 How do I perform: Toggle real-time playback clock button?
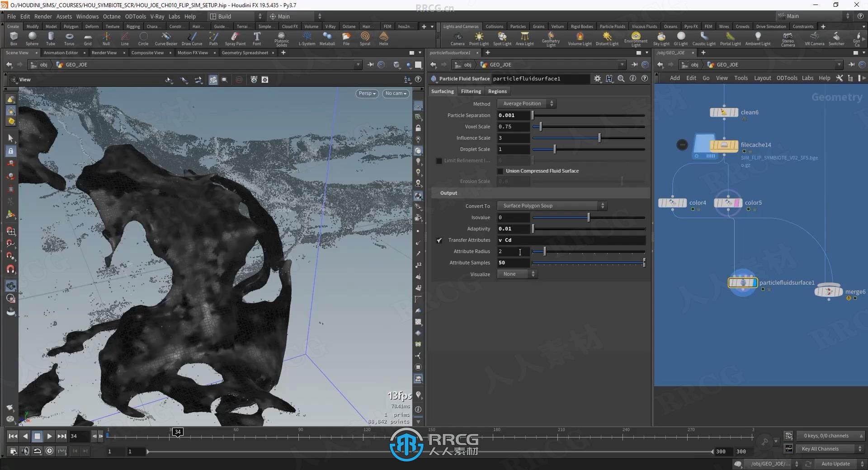point(50,451)
